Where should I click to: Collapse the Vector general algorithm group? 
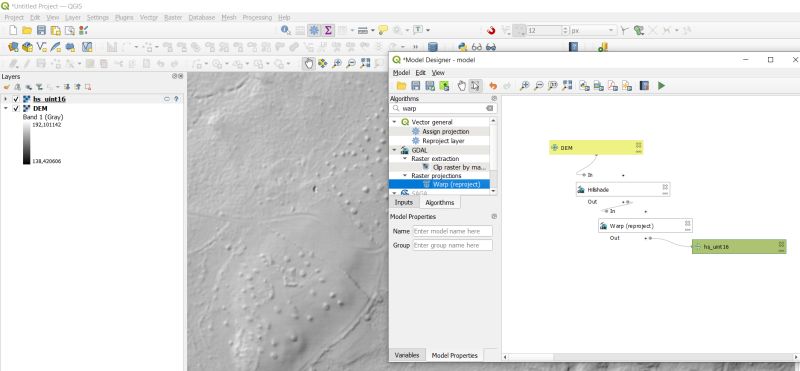[x=394, y=122]
